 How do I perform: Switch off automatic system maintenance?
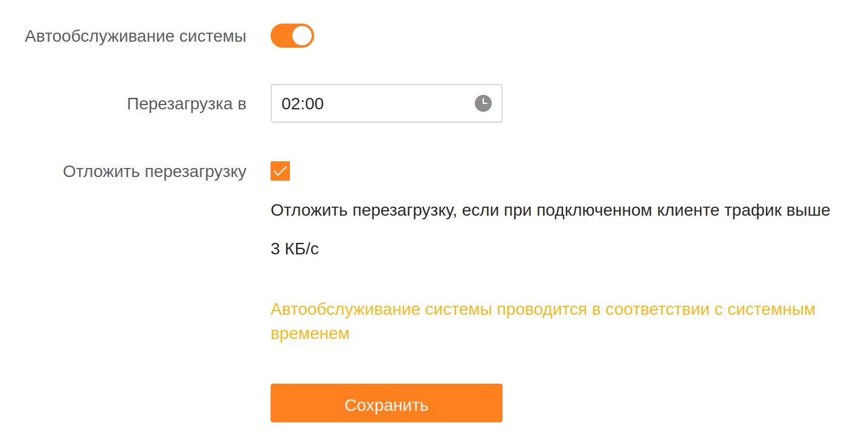pyautogui.click(x=292, y=36)
